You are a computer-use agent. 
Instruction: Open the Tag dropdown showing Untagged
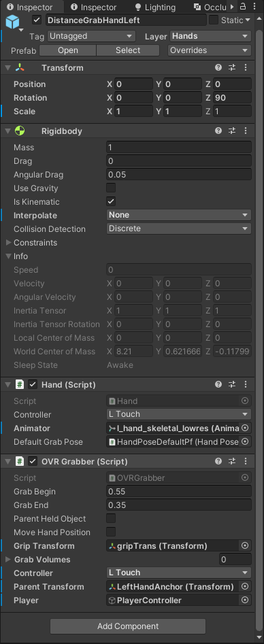(x=92, y=36)
